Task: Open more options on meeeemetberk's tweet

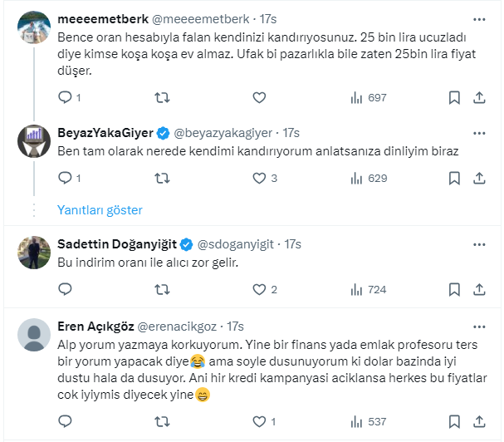Action: point(479,18)
